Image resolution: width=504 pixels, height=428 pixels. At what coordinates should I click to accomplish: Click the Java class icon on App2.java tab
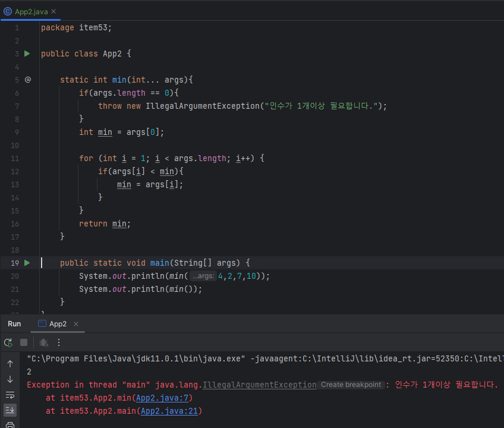click(x=8, y=12)
